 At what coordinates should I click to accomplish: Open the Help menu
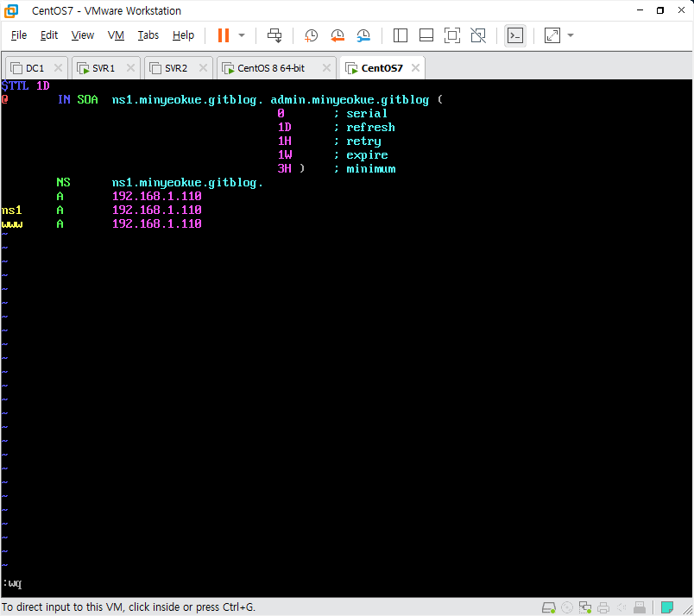click(x=183, y=35)
